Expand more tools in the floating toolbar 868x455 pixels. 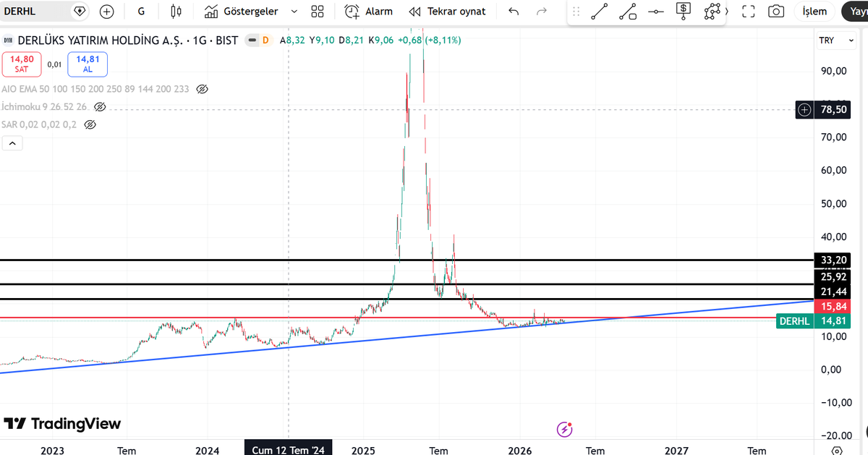[727, 11]
